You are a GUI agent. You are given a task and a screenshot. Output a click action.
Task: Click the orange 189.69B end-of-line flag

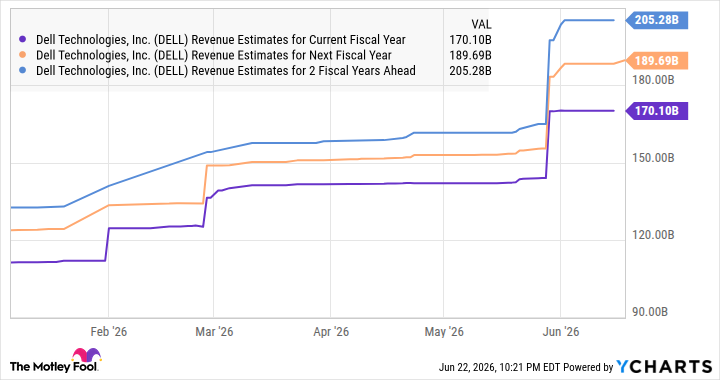(x=657, y=61)
